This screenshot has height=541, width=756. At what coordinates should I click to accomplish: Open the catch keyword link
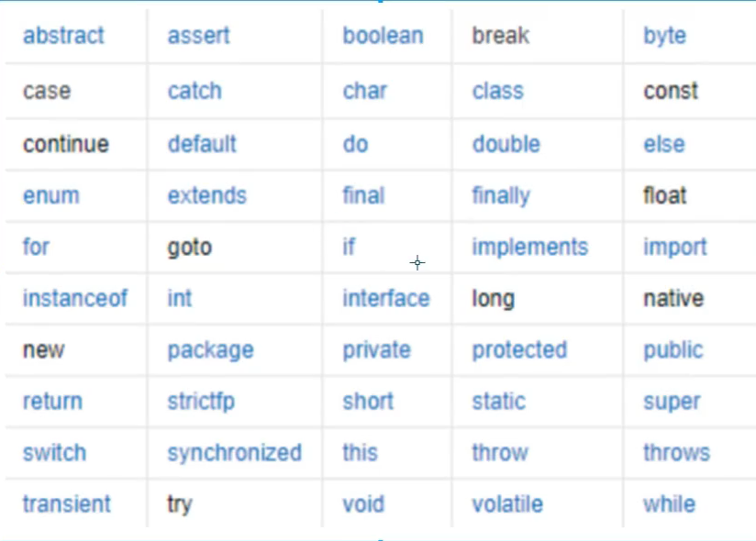click(x=195, y=91)
